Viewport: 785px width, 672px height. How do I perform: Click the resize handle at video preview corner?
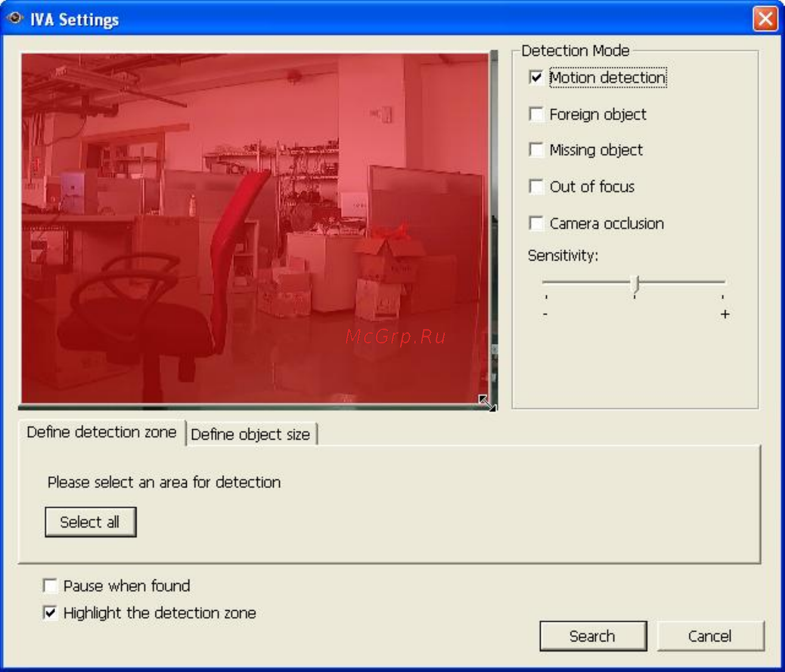click(x=487, y=403)
